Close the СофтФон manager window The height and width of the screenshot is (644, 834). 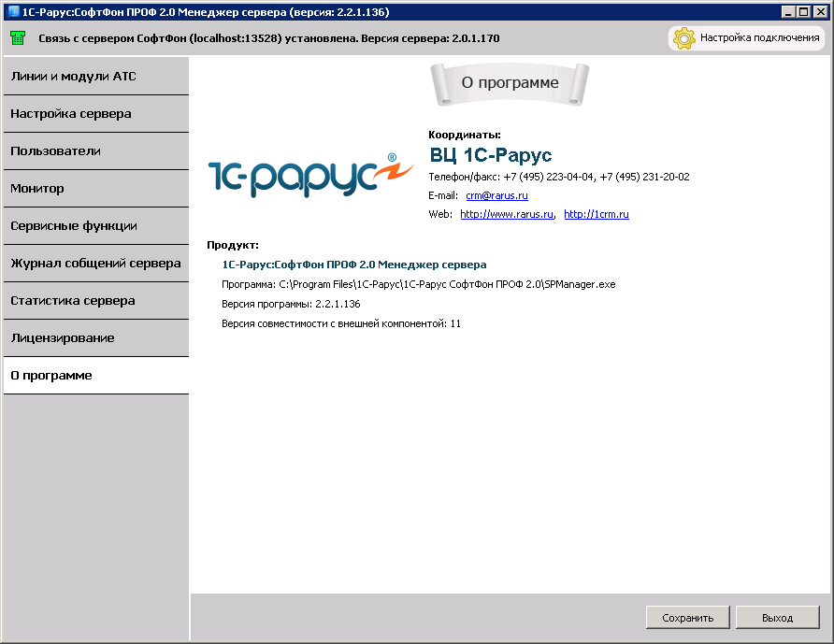click(821, 12)
